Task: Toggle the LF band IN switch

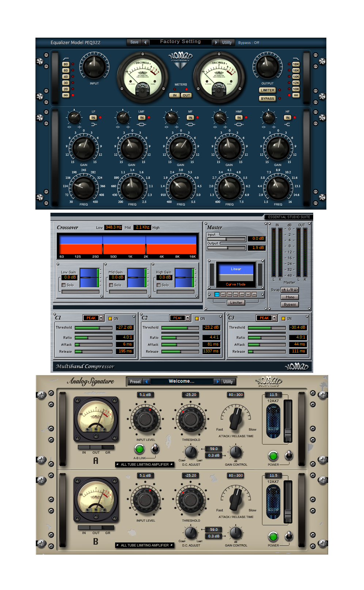Action: point(93,118)
